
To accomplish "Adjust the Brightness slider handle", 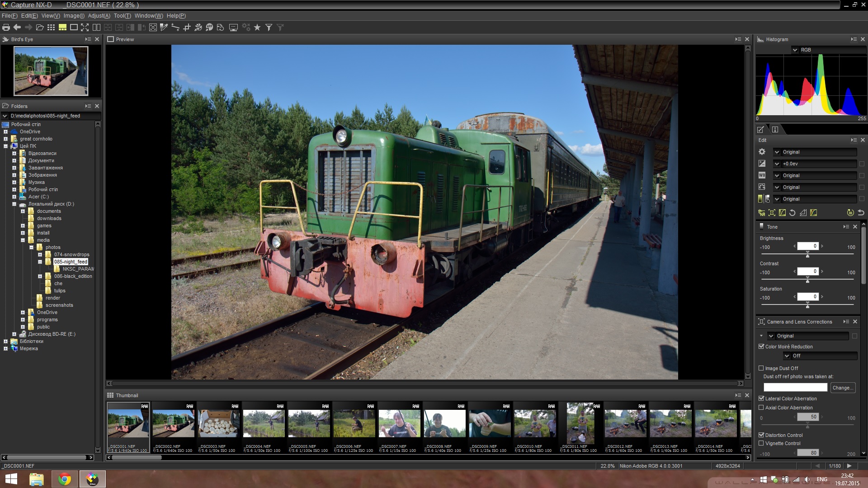I will pos(807,256).
